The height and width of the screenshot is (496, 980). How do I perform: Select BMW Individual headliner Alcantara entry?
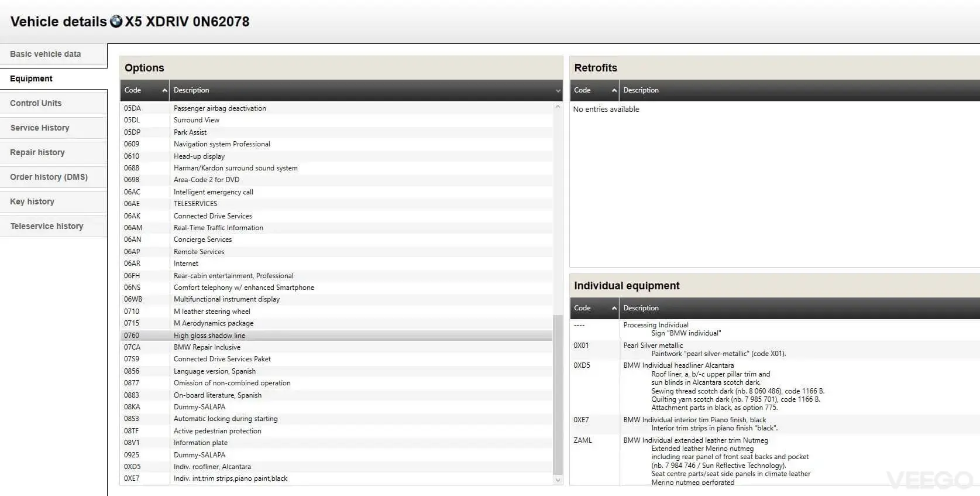[x=775, y=386]
